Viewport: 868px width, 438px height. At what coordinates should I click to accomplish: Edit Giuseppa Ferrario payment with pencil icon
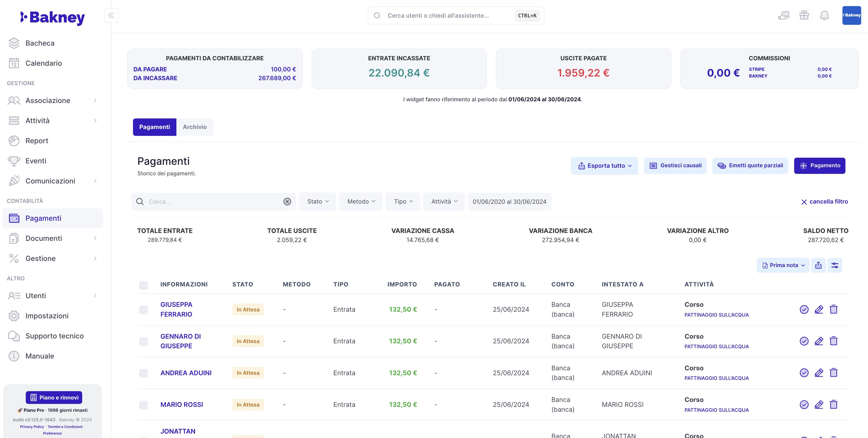tap(819, 309)
